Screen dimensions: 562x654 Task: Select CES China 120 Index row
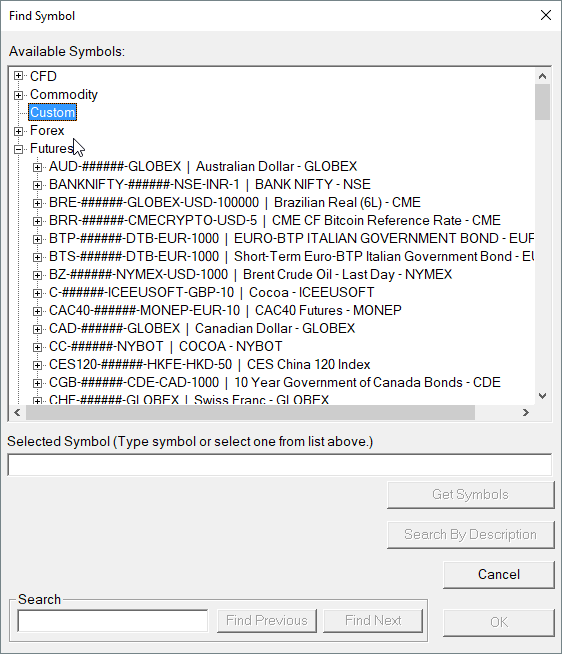[209, 365]
